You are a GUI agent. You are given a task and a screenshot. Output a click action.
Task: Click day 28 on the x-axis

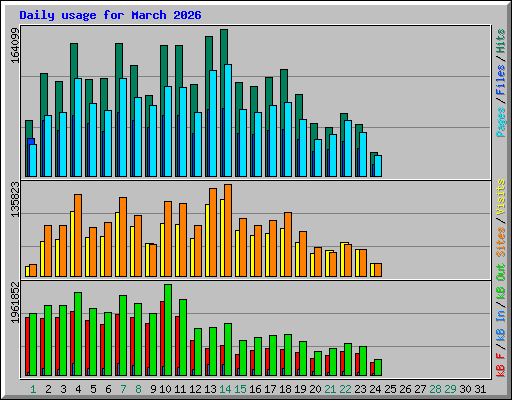pos(435,389)
